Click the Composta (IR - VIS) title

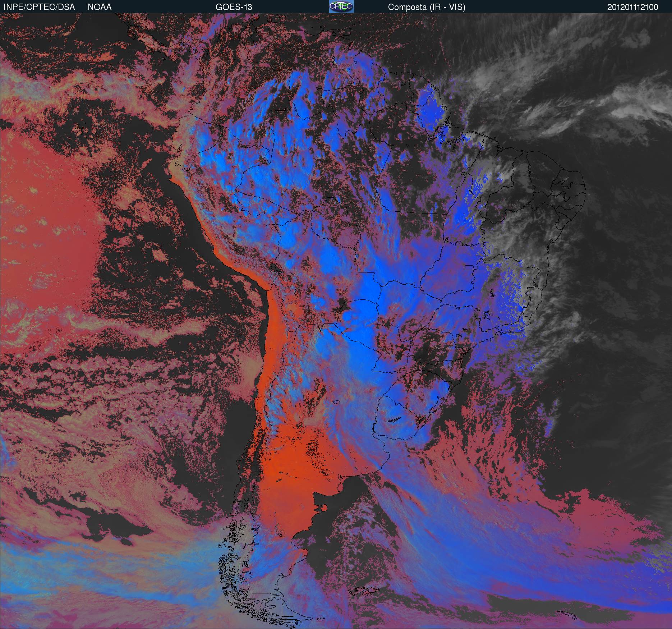427,7
